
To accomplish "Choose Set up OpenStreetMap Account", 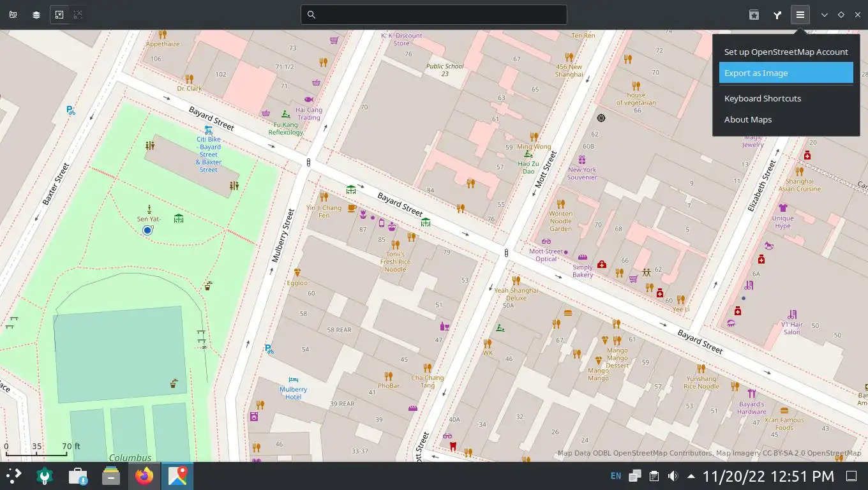I will tap(786, 52).
